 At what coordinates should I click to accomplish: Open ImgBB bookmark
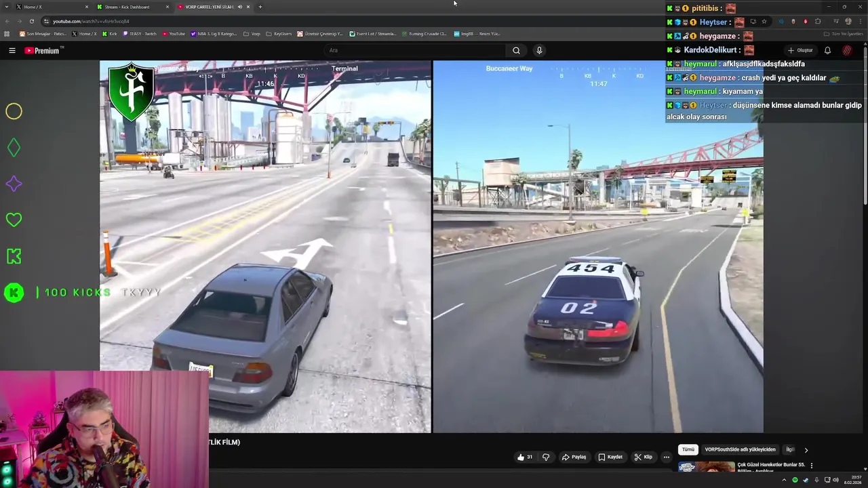[477, 33]
